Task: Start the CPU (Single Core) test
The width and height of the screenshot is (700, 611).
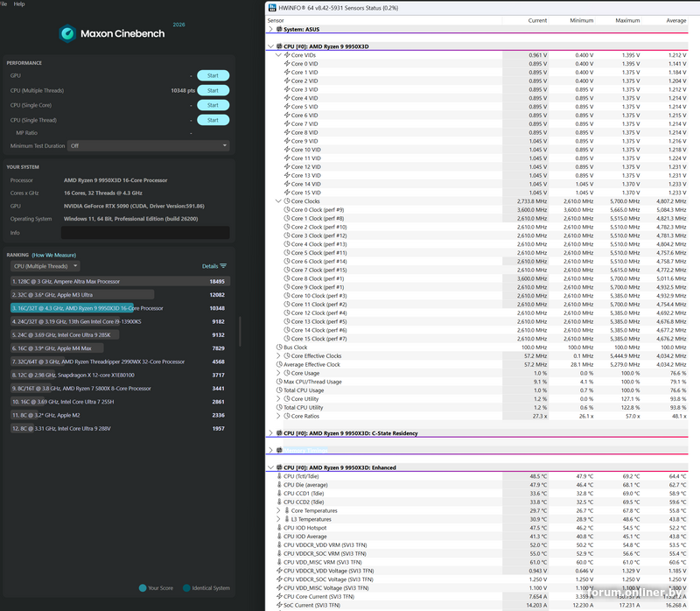Action: pos(213,105)
